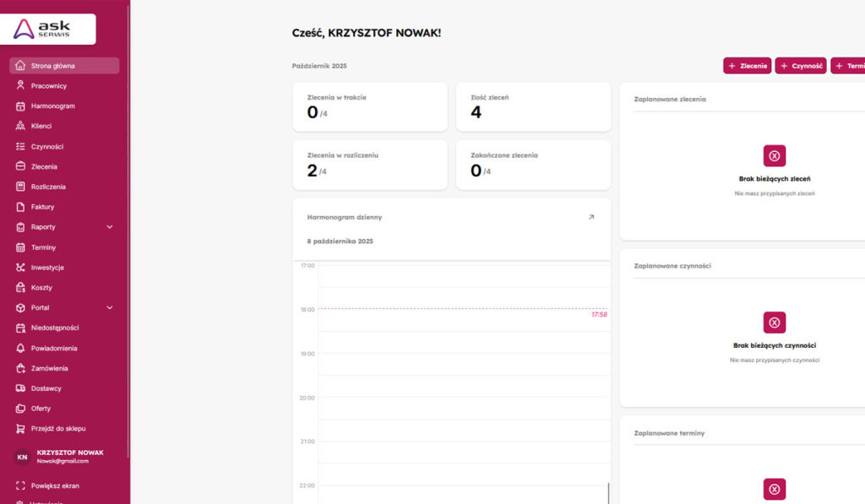This screenshot has height=504, width=865.
Task: Click the Powiadomienia bell icon
Action: pyautogui.click(x=21, y=348)
